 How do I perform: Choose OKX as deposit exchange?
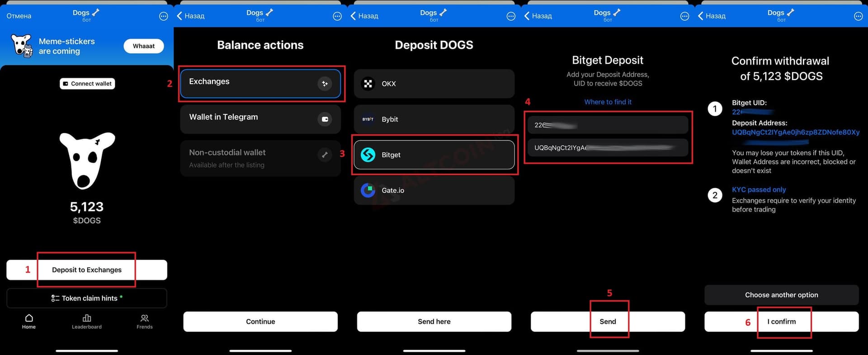pos(434,84)
